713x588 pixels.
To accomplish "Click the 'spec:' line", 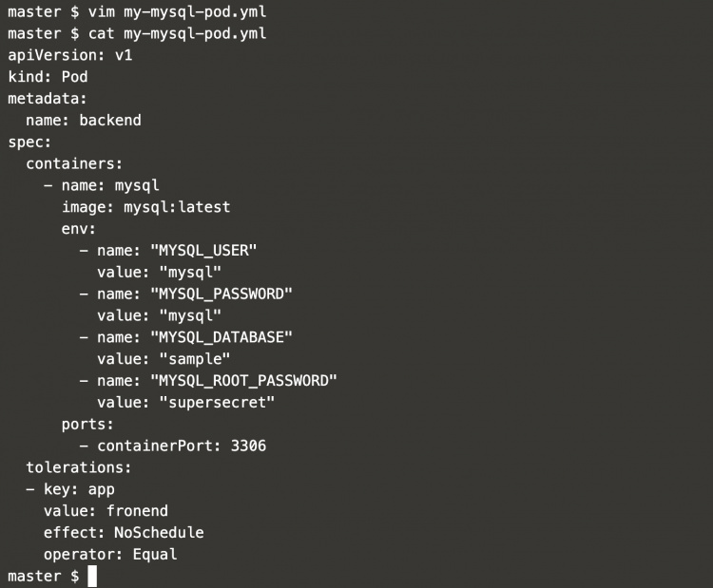I will (x=29, y=142).
